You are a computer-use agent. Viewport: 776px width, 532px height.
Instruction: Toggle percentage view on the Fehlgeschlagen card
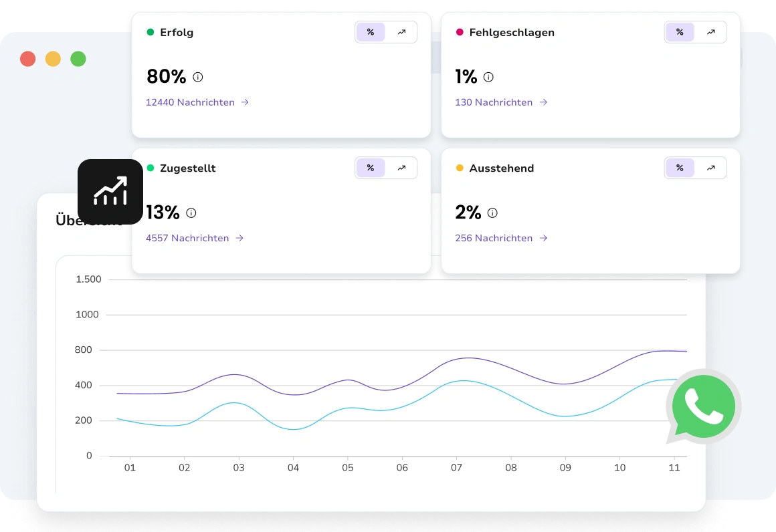[x=680, y=31]
